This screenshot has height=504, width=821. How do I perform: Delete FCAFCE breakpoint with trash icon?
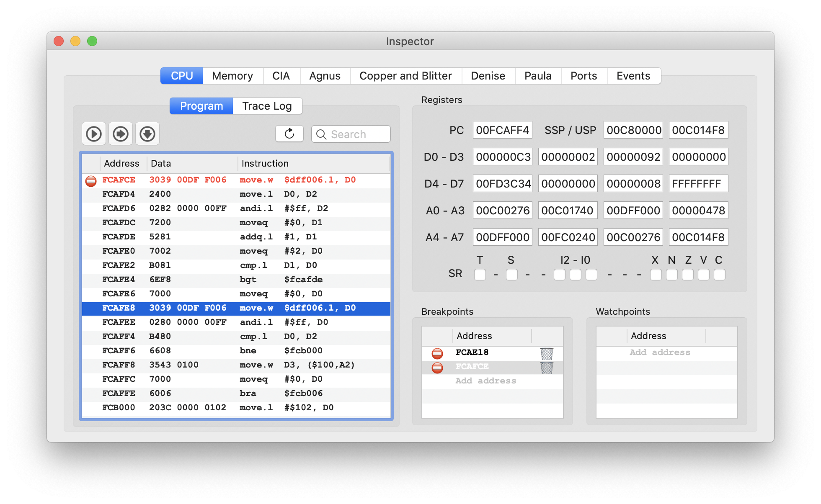pos(547,368)
